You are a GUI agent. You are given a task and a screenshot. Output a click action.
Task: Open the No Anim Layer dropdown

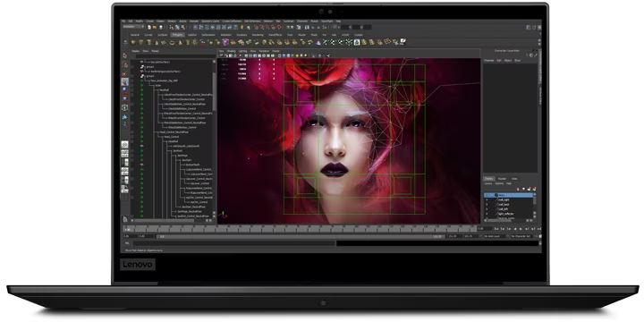coord(494,236)
